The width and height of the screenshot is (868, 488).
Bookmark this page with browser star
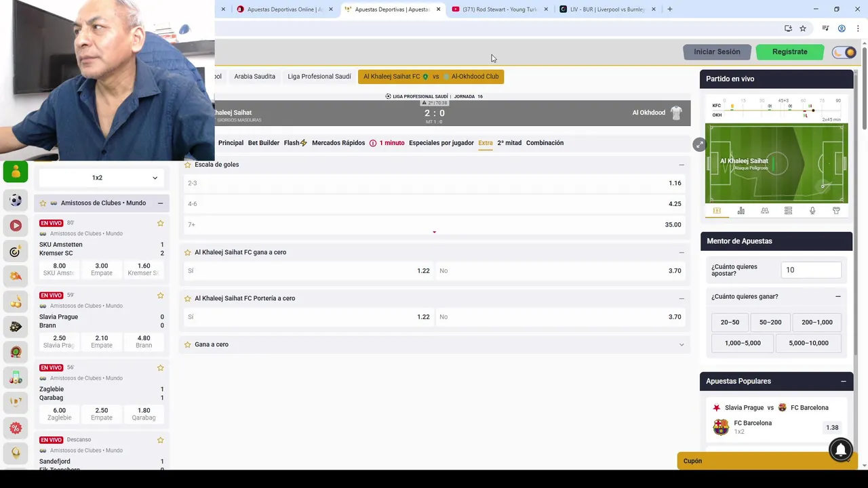pos(803,28)
